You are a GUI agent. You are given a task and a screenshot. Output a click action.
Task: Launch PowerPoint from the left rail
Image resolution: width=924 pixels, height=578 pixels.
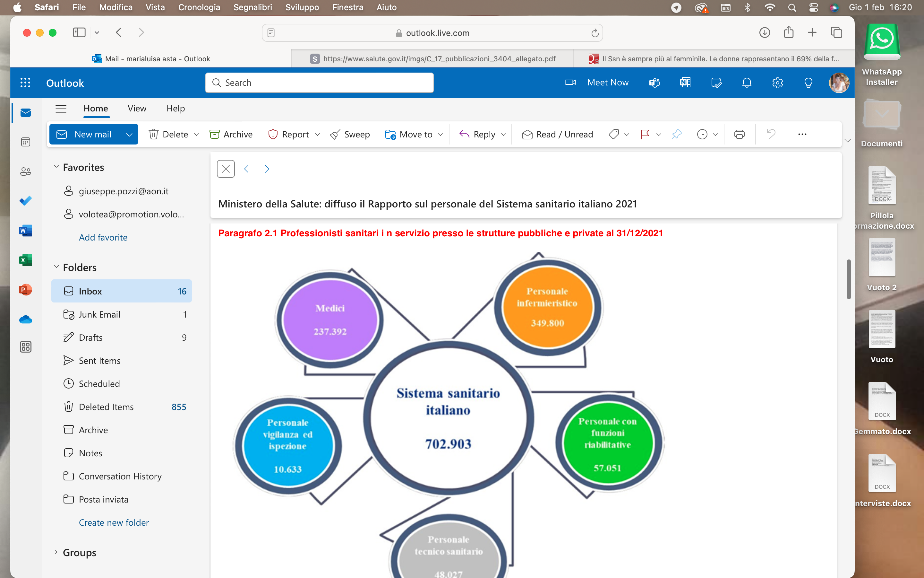(26, 290)
